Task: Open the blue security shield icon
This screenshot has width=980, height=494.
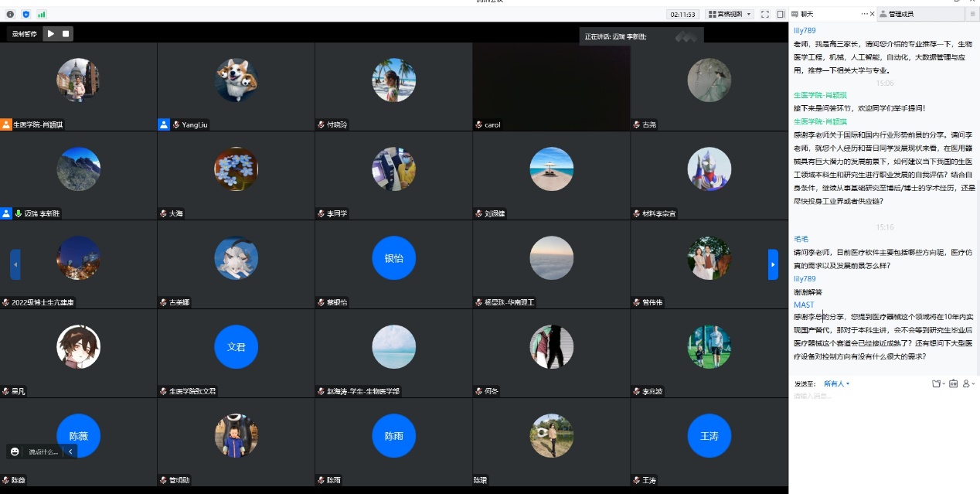Action: pos(26,14)
